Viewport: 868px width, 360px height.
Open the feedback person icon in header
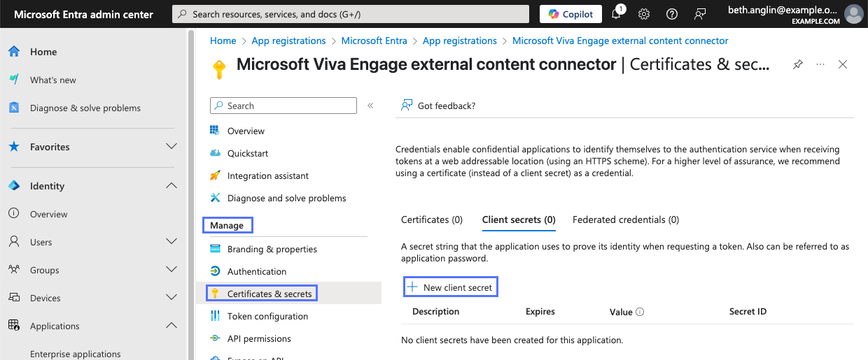pos(699,14)
